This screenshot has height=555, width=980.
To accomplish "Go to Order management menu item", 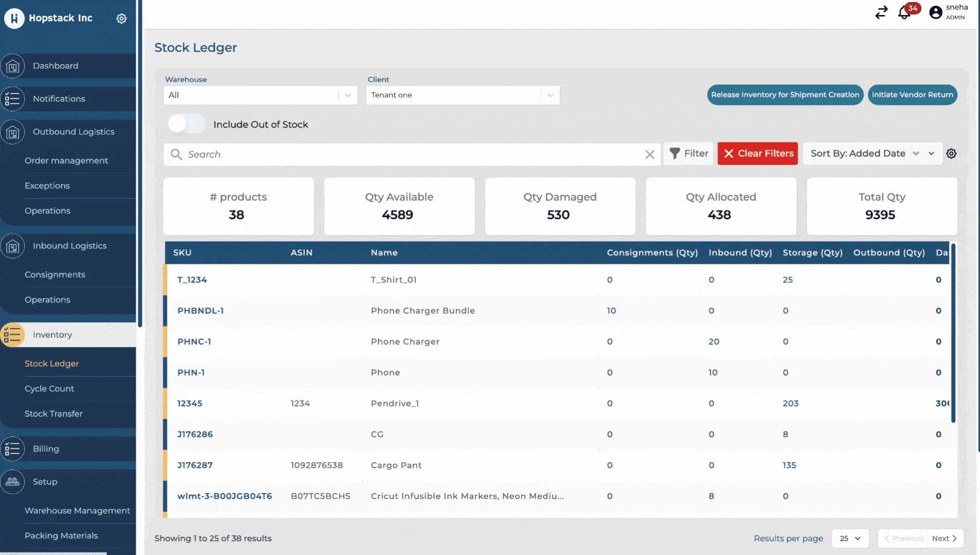I will (66, 161).
